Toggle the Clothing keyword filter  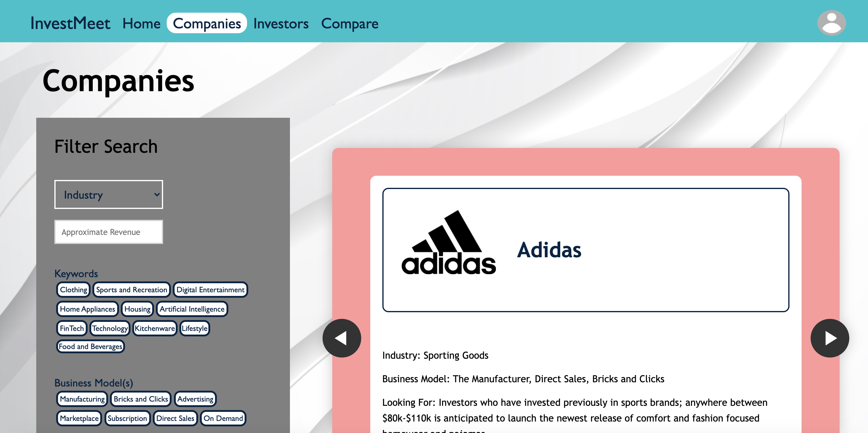(73, 290)
